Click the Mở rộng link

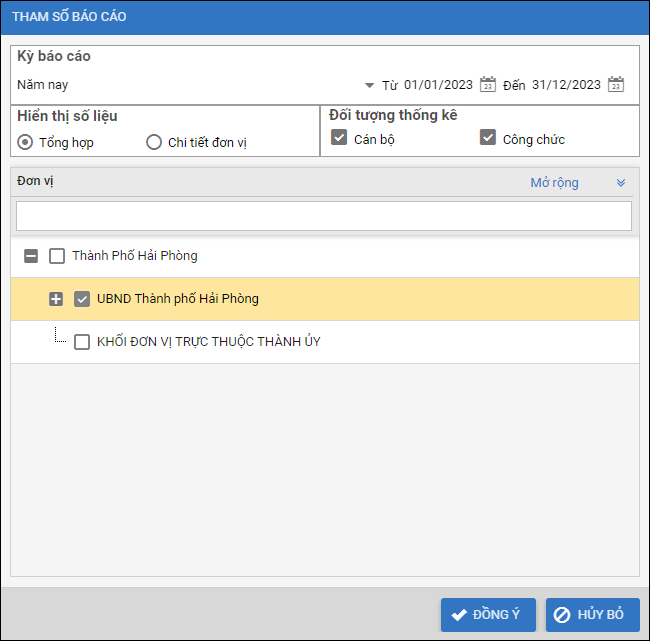tap(554, 183)
